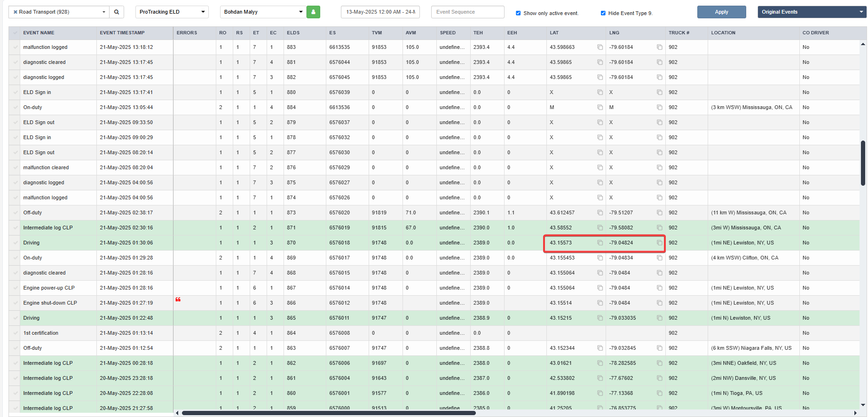Copy latitude 43.58552 with its copy icon
Screen dimensions: 868x417
click(x=600, y=228)
